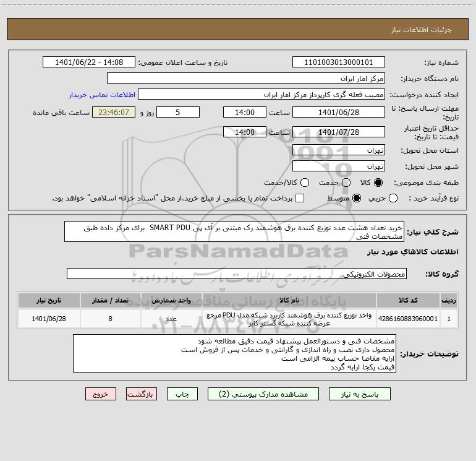This screenshot has width=476, height=461.
Task: Click the response deadline date 1401/06/28 field
Action: pyautogui.click(x=339, y=112)
